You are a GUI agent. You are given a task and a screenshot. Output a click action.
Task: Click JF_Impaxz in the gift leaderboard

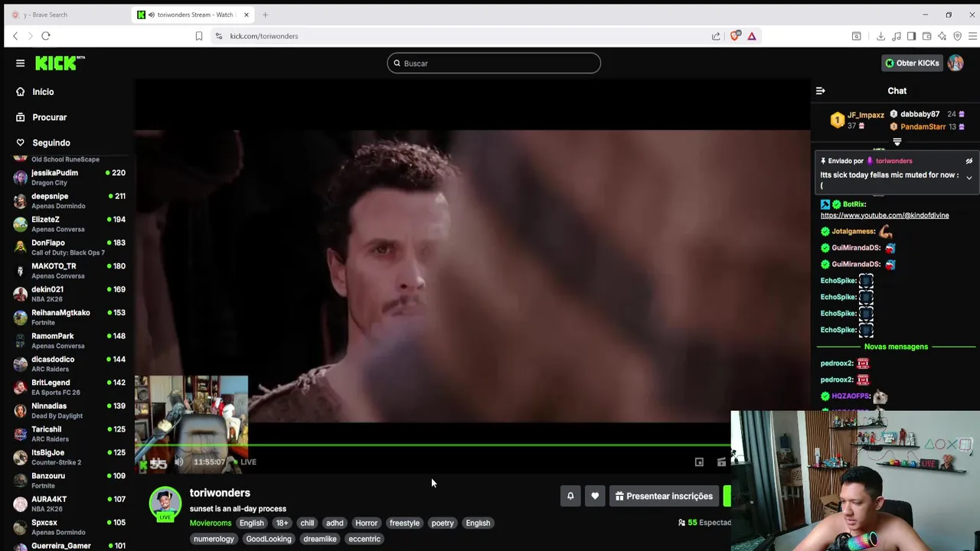click(865, 115)
